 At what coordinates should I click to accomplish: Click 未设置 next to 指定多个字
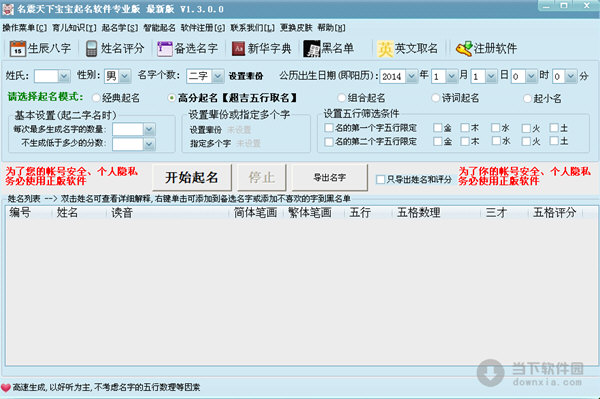[248, 143]
